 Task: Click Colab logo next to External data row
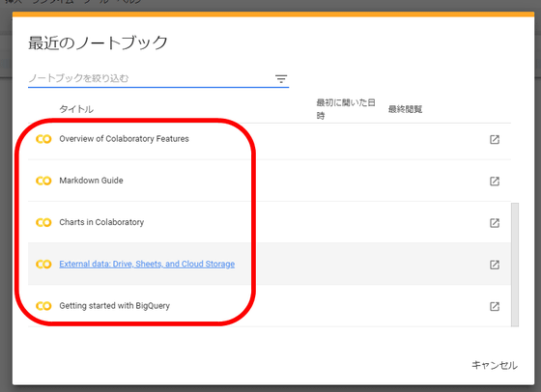click(43, 265)
